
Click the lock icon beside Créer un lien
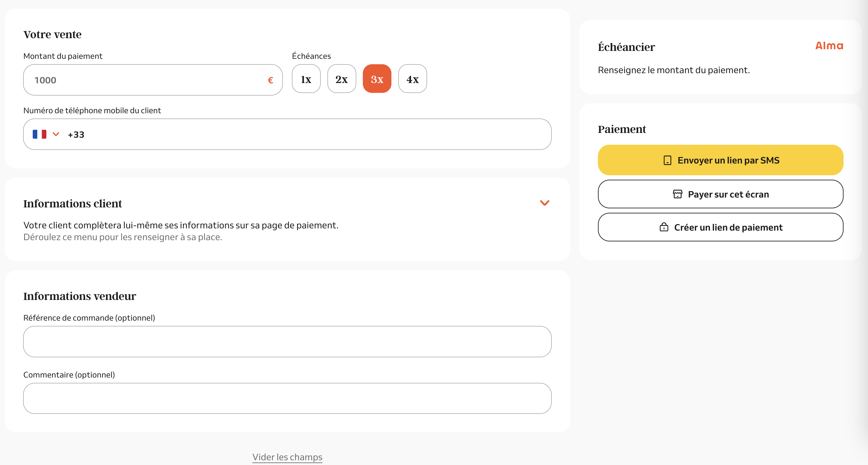coord(663,227)
